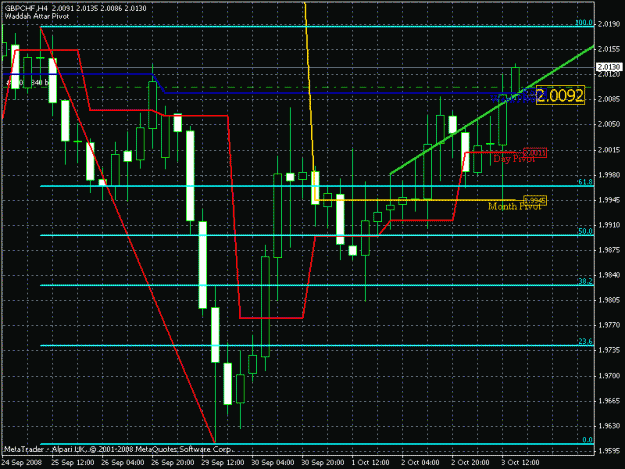Select the green rising trend line
This screenshot has height=469, width=625.
click(492, 110)
